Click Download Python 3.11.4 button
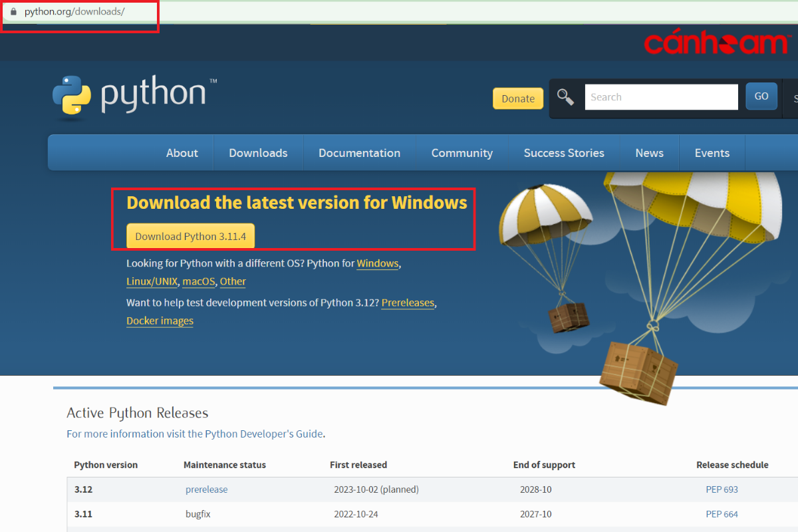 (x=190, y=236)
